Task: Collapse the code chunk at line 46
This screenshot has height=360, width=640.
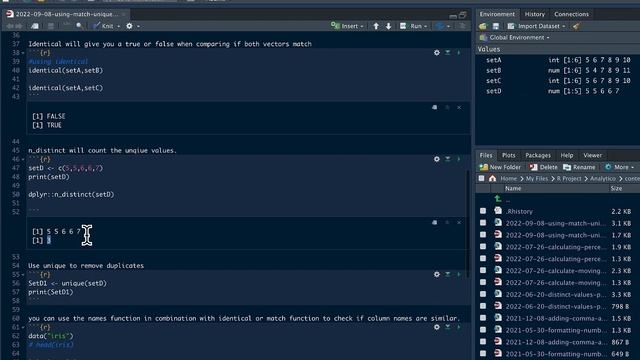Action: 23,160
